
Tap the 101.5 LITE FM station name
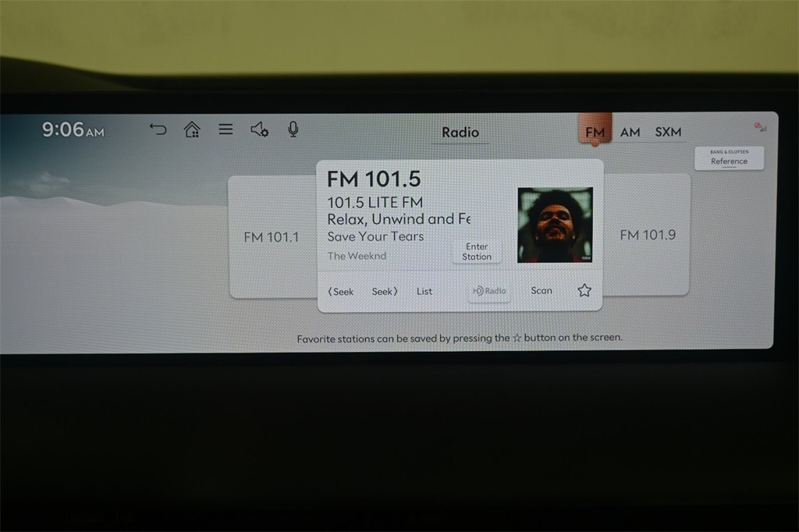coord(375,202)
